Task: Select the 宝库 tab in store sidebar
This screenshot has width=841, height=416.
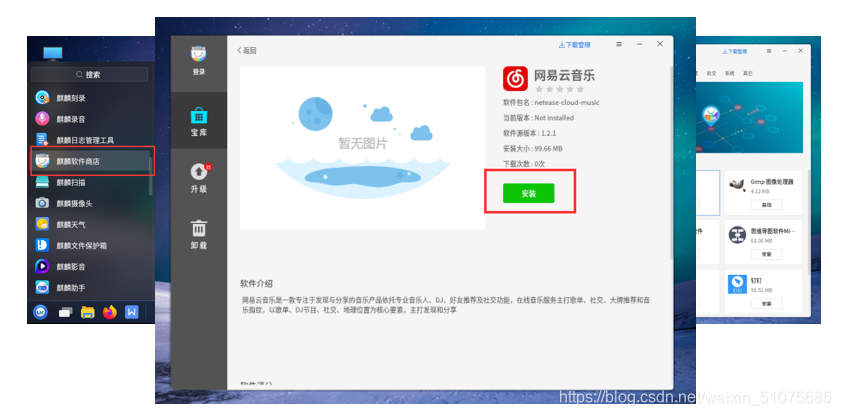Action: [x=199, y=121]
